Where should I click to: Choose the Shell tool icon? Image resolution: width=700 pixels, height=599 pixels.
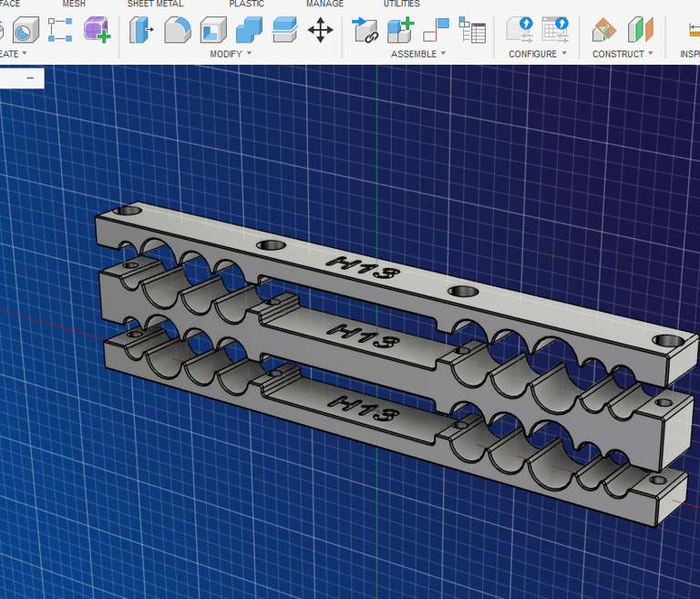pyautogui.click(x=212, y=30)
